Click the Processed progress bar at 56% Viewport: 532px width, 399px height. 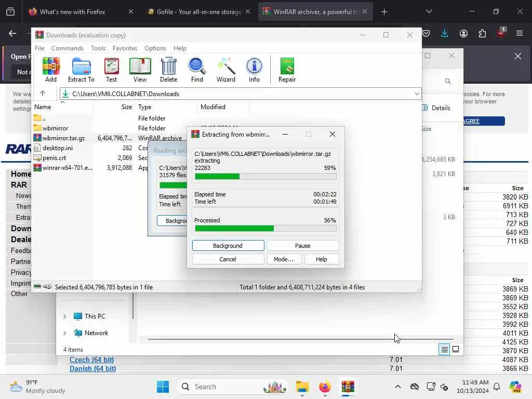265,229
